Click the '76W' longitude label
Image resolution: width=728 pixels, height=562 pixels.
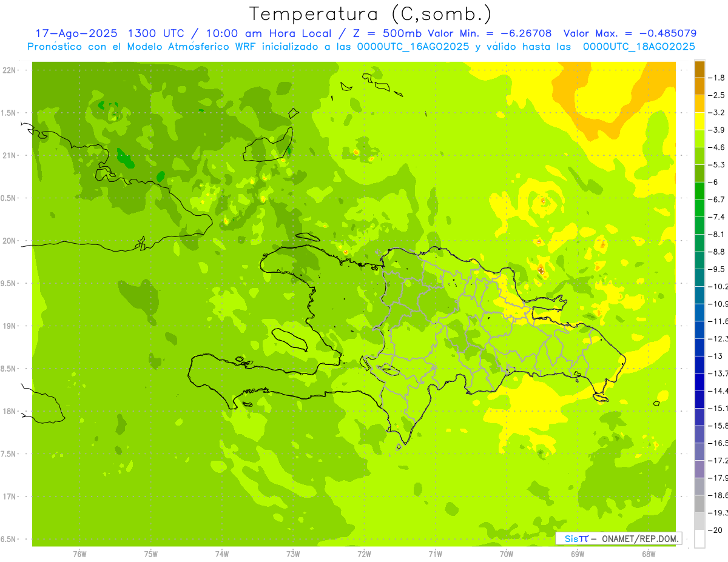click(79, 553)
